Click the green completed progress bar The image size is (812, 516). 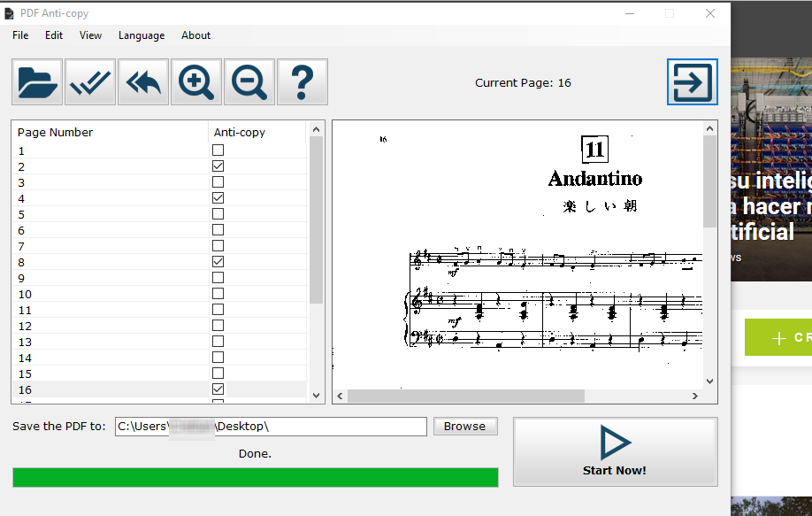point(256,477)
